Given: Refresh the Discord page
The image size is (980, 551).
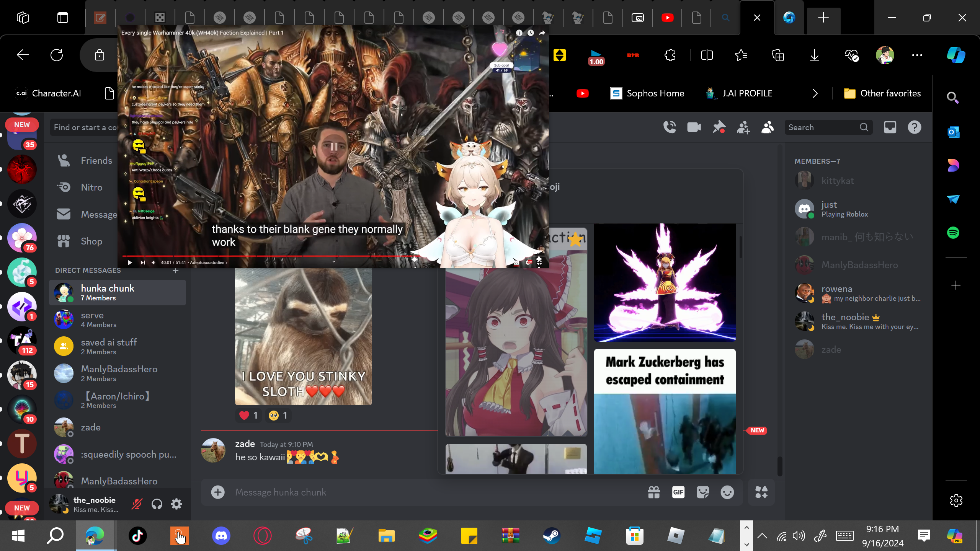Looking at the screenshot, I should [x=57, y=55].
